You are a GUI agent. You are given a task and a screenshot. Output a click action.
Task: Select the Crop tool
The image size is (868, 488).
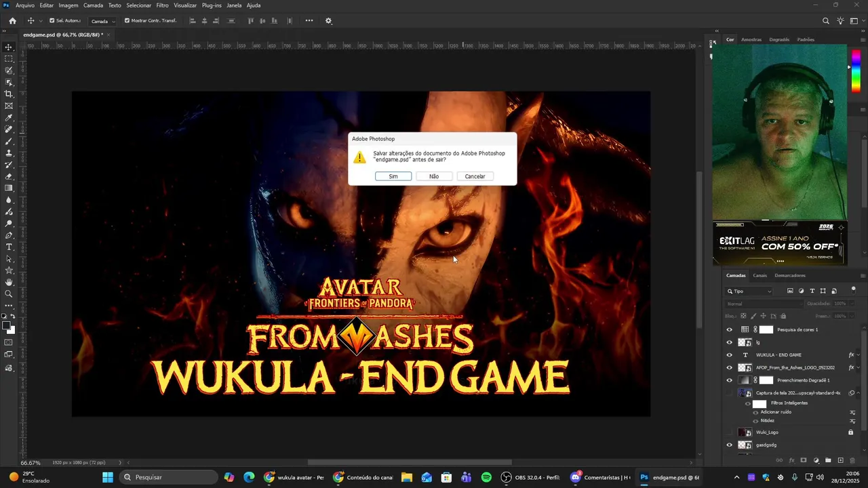[9, 94]
